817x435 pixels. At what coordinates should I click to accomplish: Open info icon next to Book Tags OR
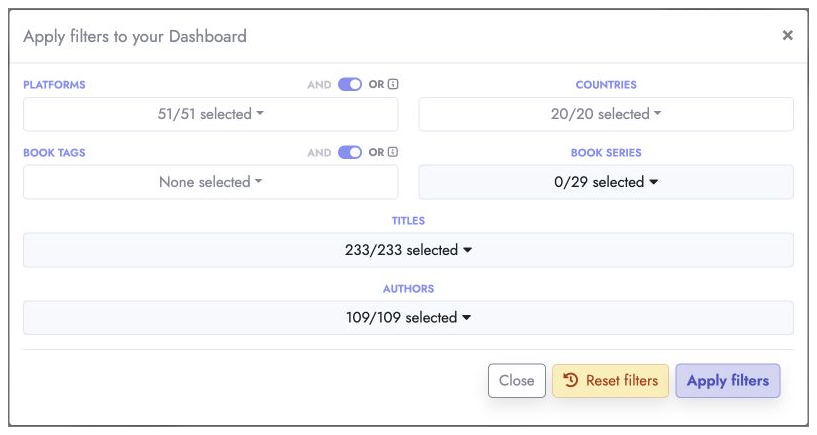coord(393,152)
